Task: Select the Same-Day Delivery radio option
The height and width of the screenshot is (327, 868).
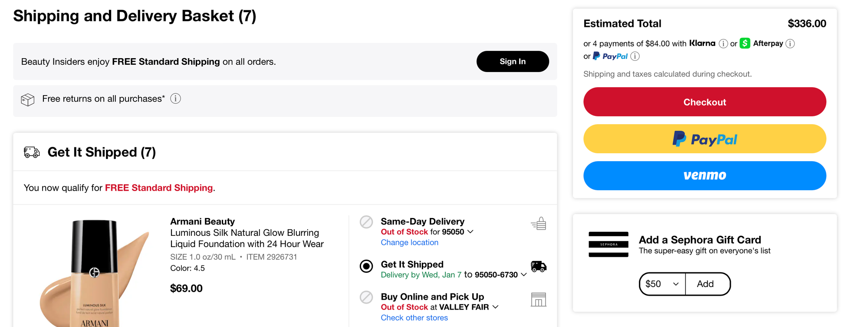Action: (x=366, y=222)
